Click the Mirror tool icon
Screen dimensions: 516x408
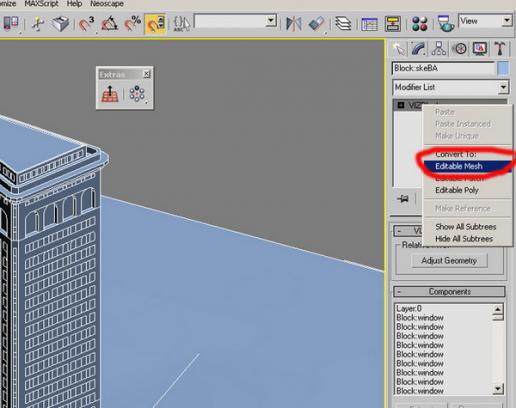[294, 24]
